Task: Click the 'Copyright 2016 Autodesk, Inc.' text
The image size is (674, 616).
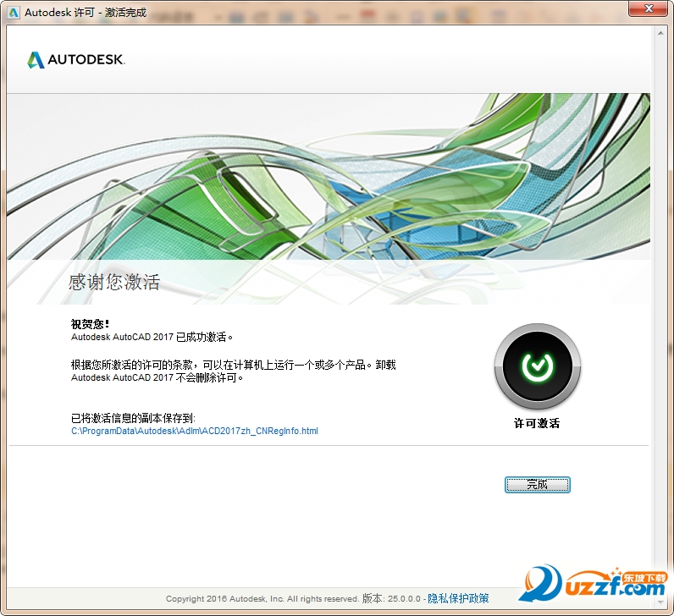Action: pos(225,599)
